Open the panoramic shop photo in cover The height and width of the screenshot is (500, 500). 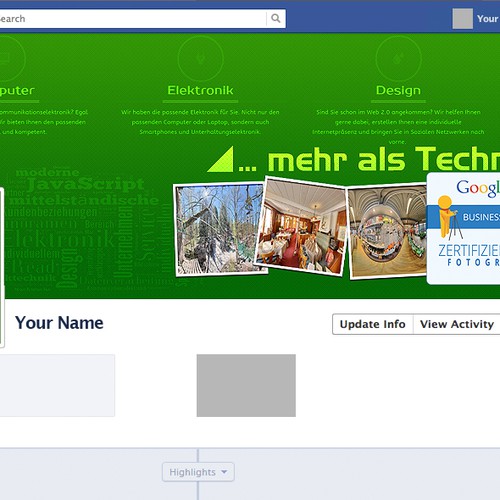387,231
